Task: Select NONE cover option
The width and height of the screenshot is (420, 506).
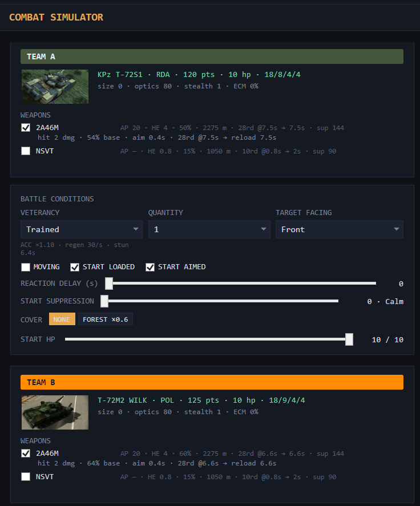Action: pos(62,319)
